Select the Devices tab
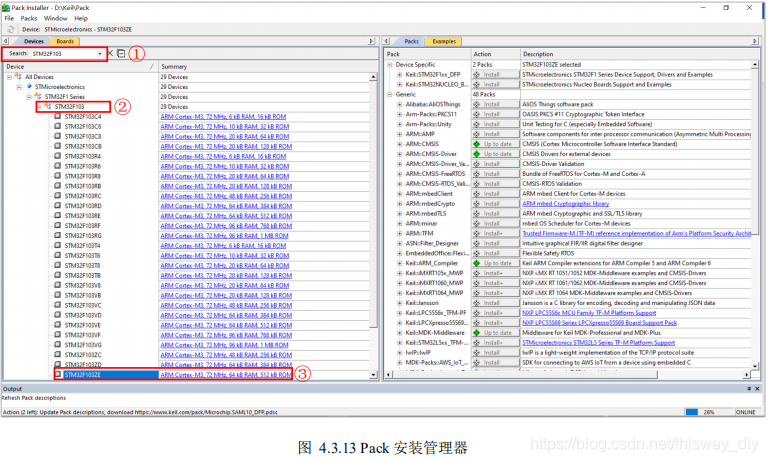This screenshot has height=462, width=768. (34, 42)
